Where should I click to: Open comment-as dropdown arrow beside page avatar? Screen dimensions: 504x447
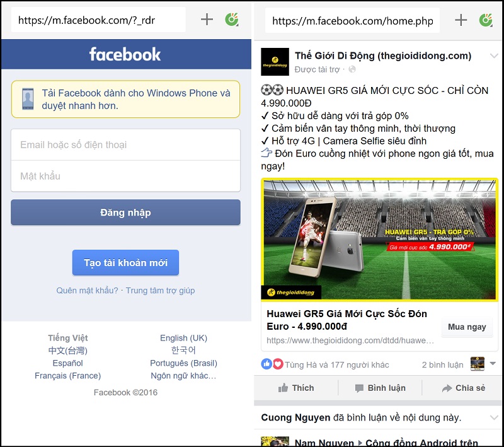click(x=493, y=363)
